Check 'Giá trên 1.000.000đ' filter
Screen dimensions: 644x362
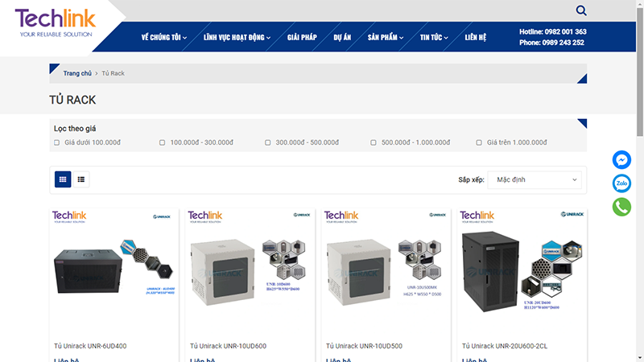tap(479, 142)
